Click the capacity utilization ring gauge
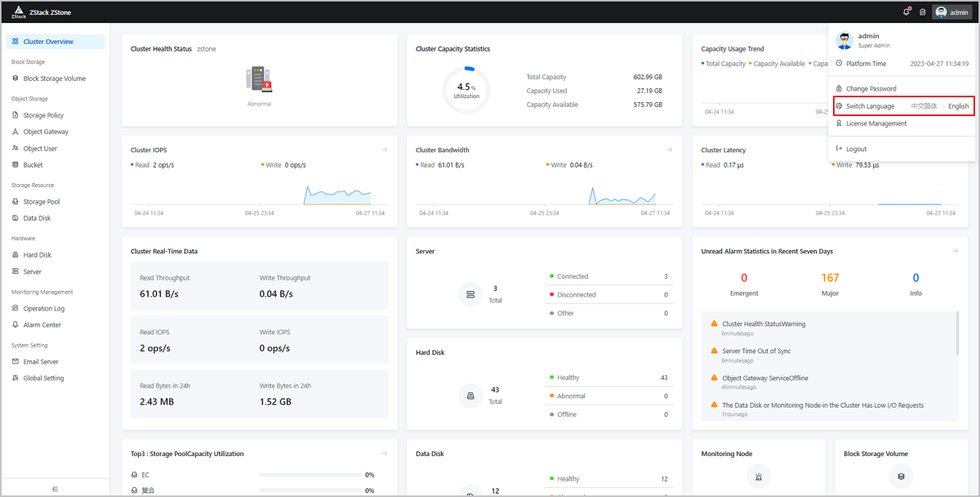The width and height of the screenshot is (980, 497). click(x=466, y=90)
